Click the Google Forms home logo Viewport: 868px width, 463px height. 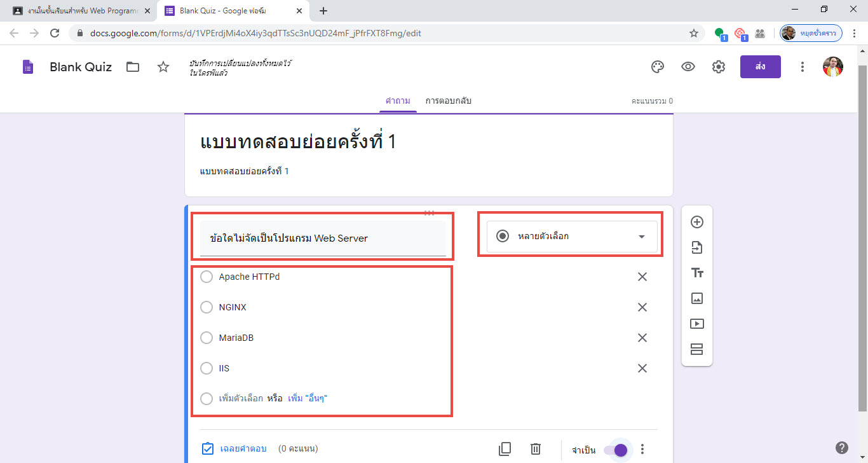click(28, 67)
